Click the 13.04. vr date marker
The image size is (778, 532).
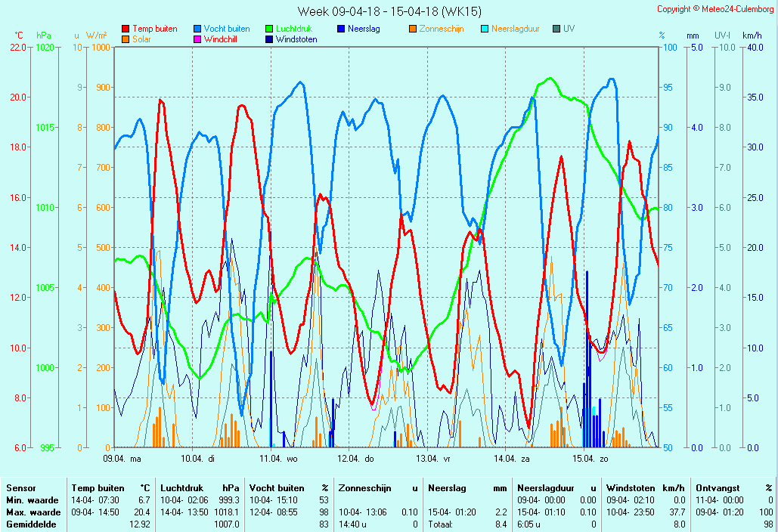click(x=436, y=458)
